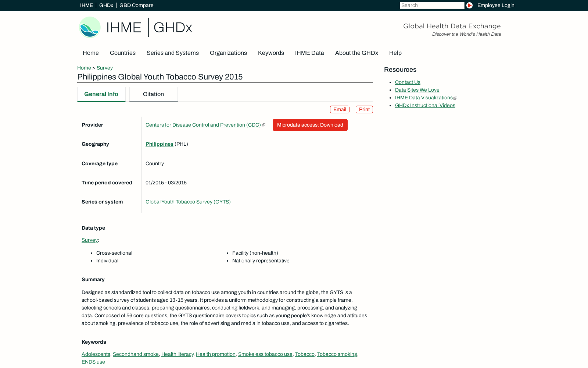Open Keywords menu item
This screenshot has height=368, width=588.
point(271,53)
